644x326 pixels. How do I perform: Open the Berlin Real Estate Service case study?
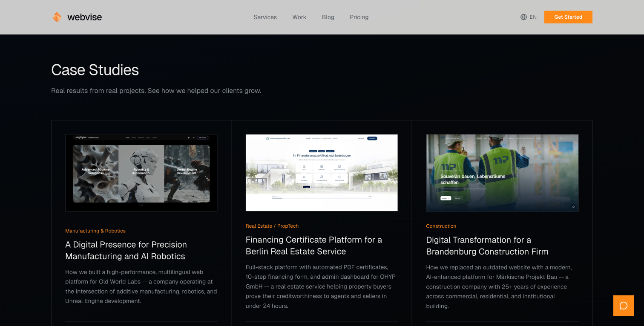pyautogui.click(x=314, y=246)
